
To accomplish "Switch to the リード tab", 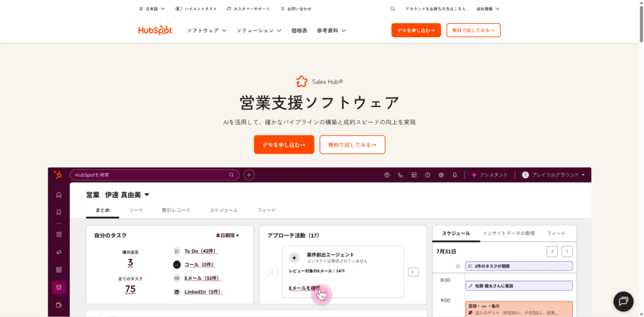I will coord(136,210).
